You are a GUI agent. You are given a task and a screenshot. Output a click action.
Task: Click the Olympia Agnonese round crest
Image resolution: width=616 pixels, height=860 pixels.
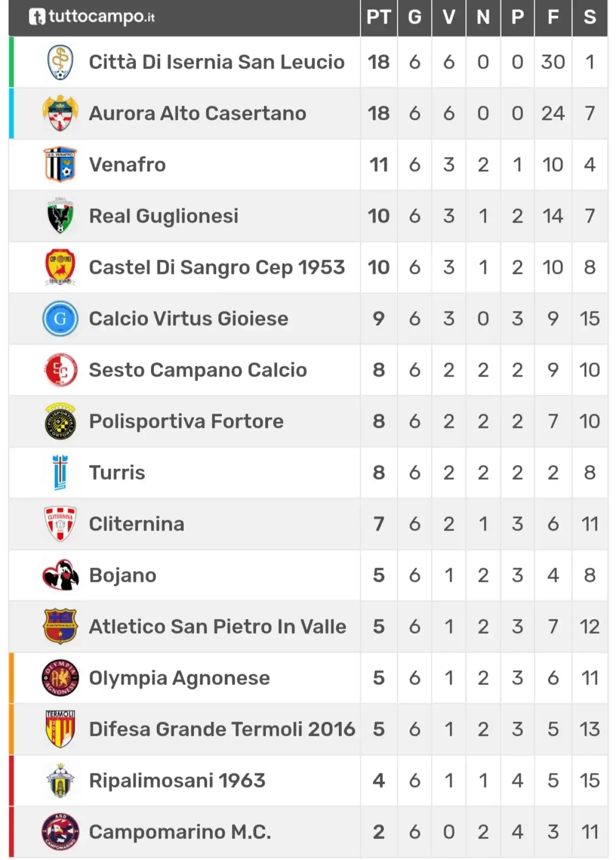tap(60, 678)
